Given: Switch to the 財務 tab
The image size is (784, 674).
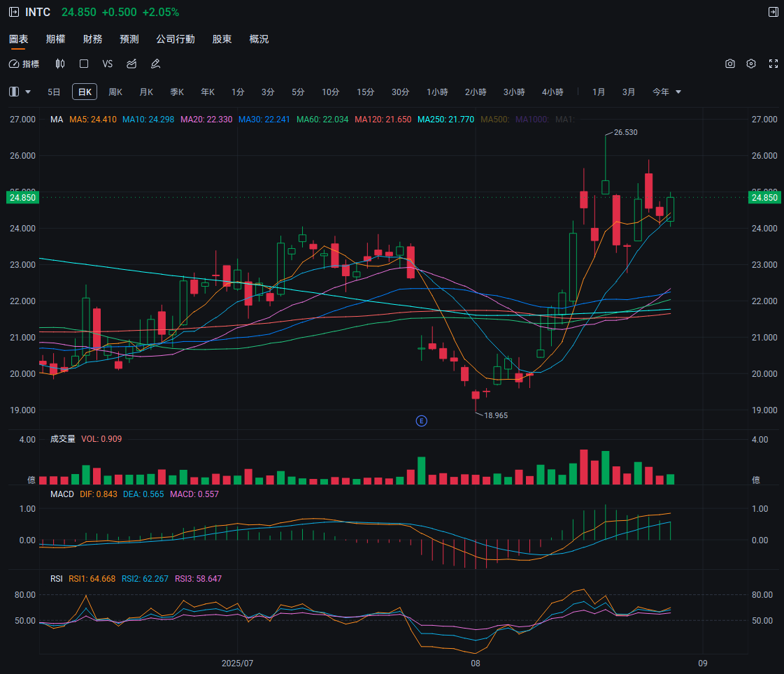Looking at the screenshot, I should 93,39.
